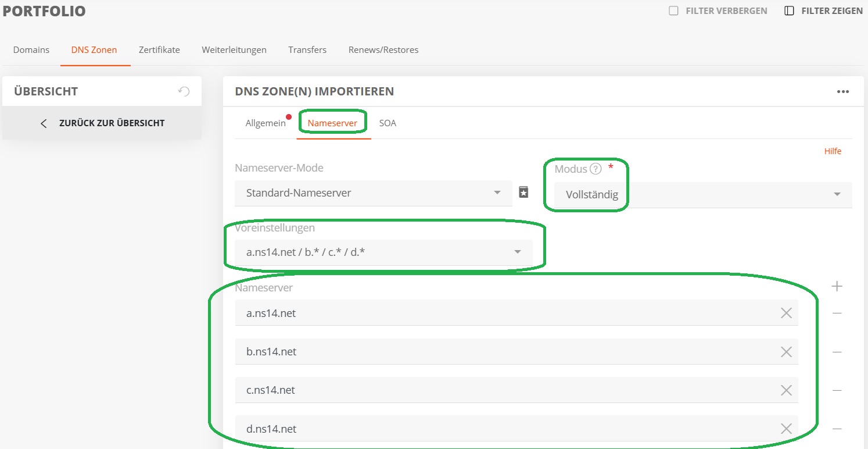Click the reset arrow icon beside Übersicht
This screenshot has width=868, height=449.
coord(184,91)
